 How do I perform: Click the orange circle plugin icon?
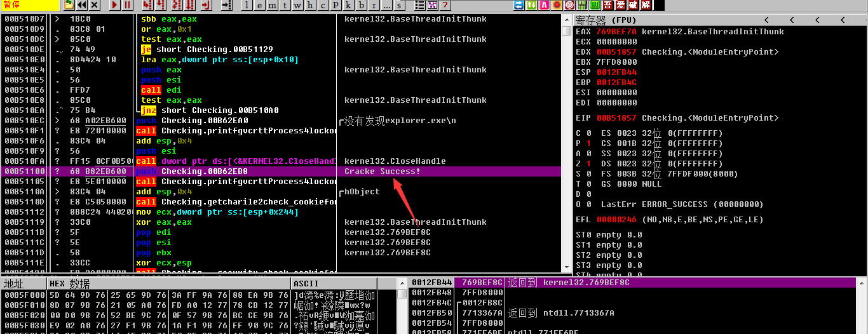(557, 5)
